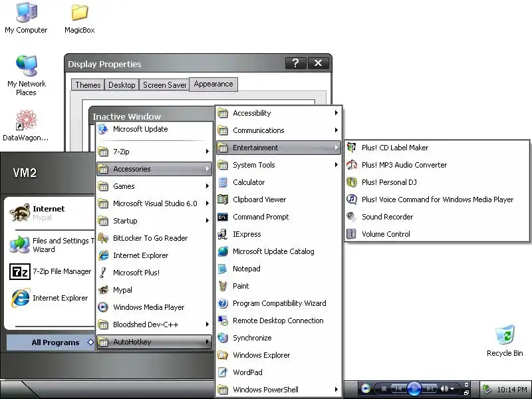The width and height of the screenshot is (532, 399).
Task: Open Windows Explorer from Accessories
Action: [x=278, y=355]
